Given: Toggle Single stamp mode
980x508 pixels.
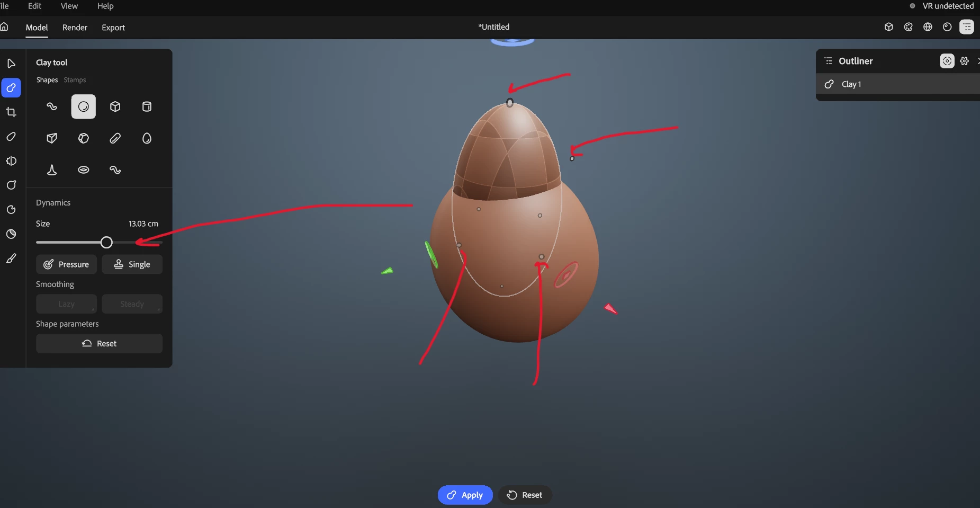Looking at the screenshot, I should 132,264.
